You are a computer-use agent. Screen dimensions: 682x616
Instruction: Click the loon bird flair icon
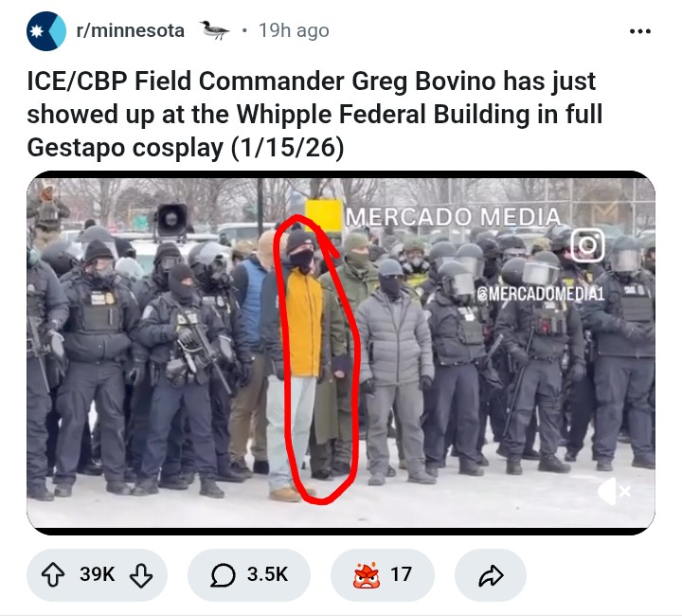[x=214, y=30]
